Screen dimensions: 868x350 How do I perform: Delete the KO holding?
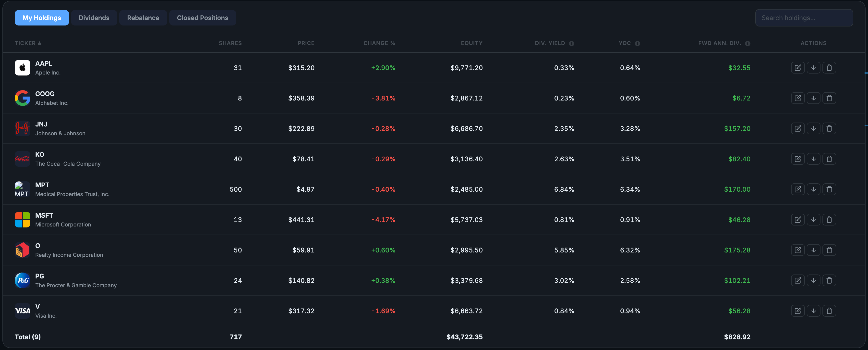tap(829, 159)
